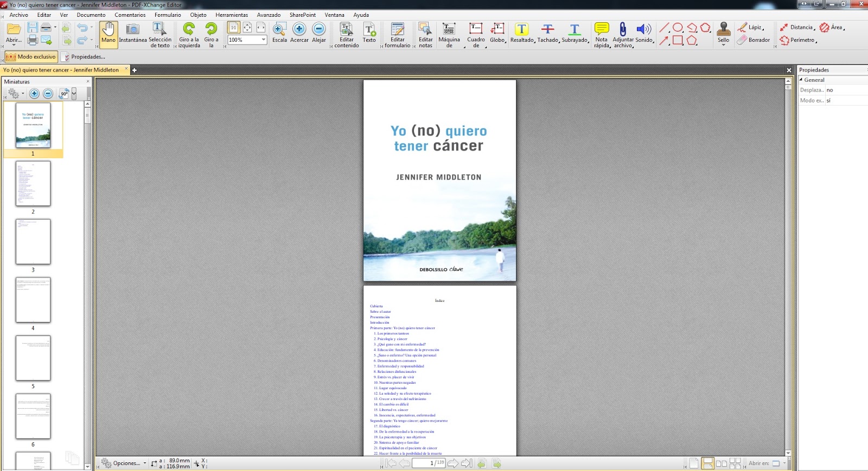868x471 pixels.
Task: Select the red arrow drawing tool
Action: [x=664, y=40]
